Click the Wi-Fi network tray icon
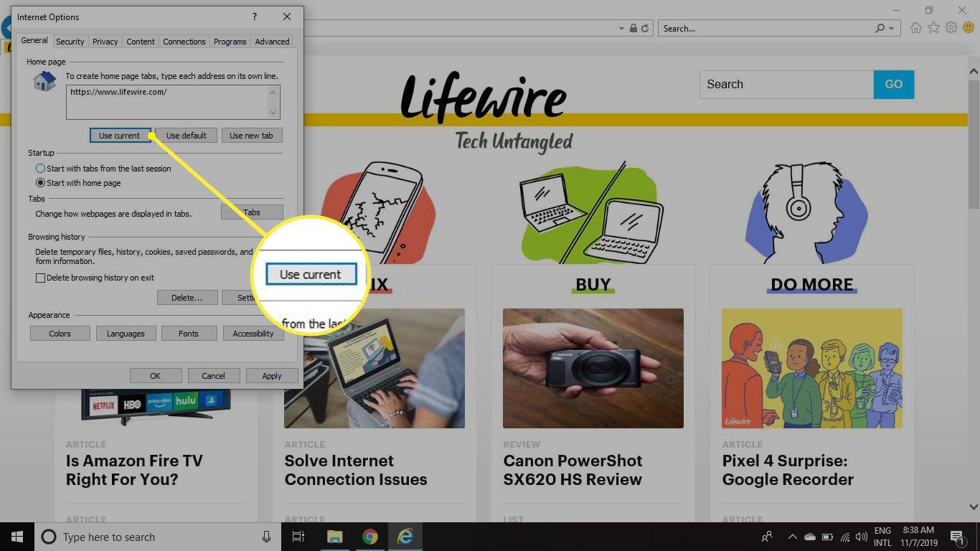The image size is (980, 551). 845,537
